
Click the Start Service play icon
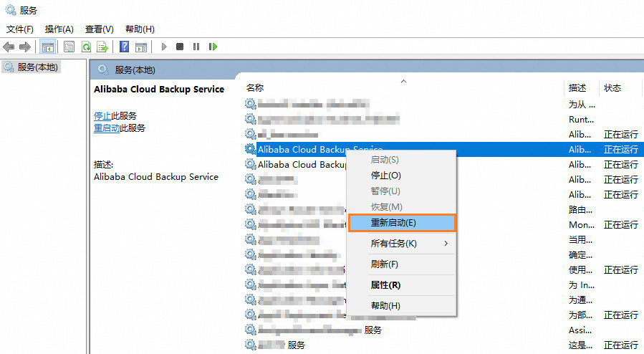[164, 47]
